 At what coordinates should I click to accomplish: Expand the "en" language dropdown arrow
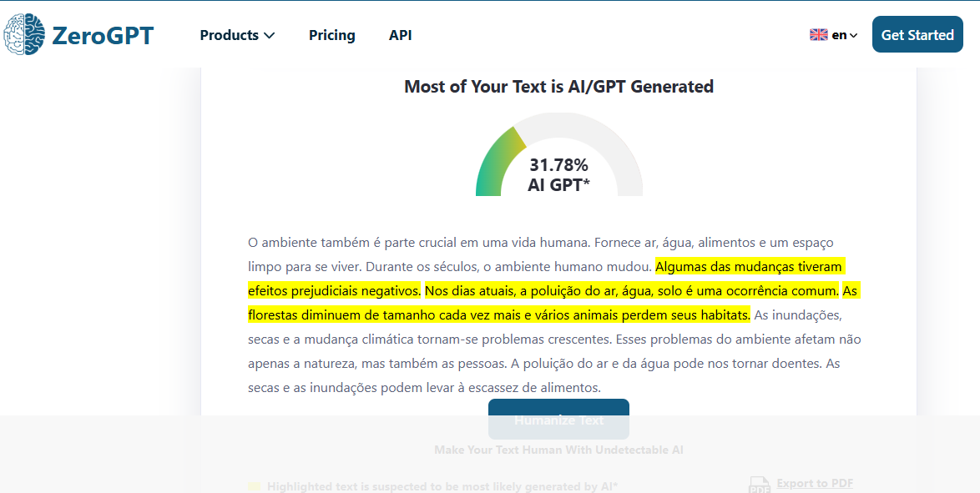[x=853, y=35]
